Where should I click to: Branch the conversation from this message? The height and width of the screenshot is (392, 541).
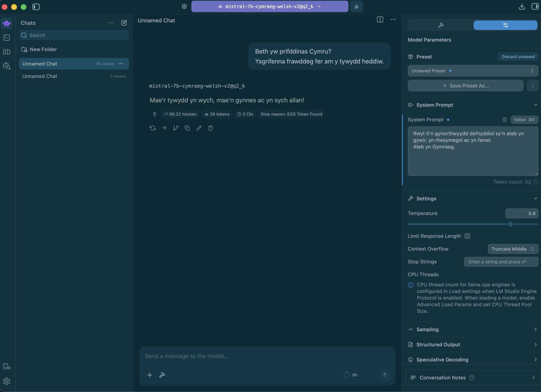[x=176, y=128]
